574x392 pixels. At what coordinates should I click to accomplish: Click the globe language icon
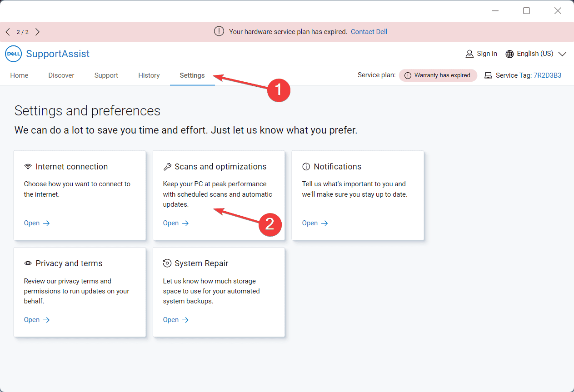click(x=509, y=54)
